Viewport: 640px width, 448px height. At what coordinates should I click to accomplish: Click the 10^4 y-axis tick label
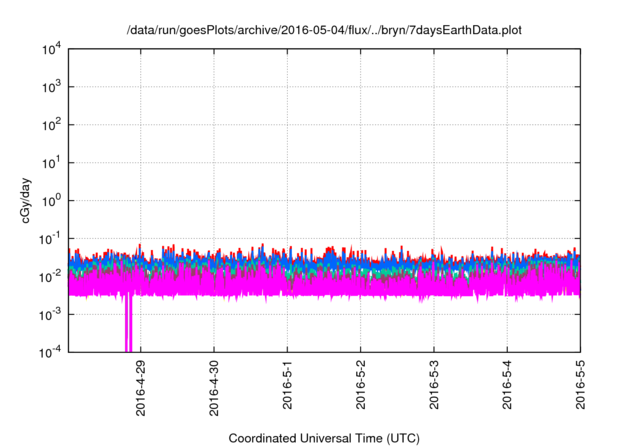(51, 50)
